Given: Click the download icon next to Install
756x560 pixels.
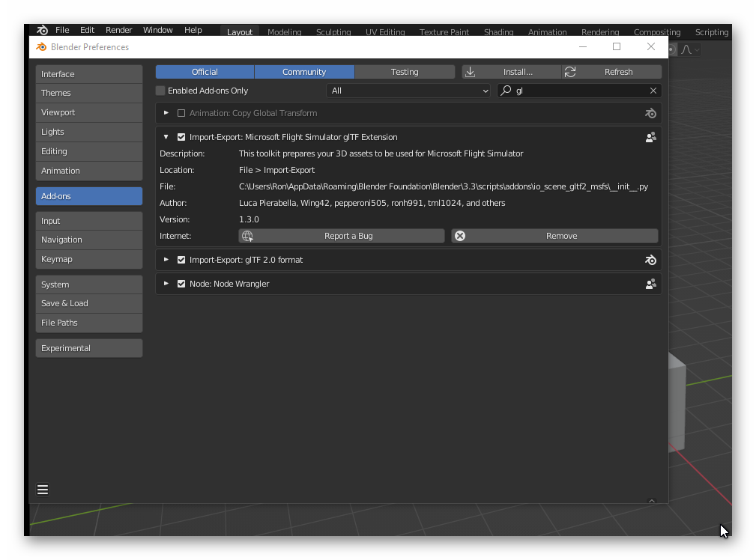Looking at the screenshot, I should coord(470,72).
